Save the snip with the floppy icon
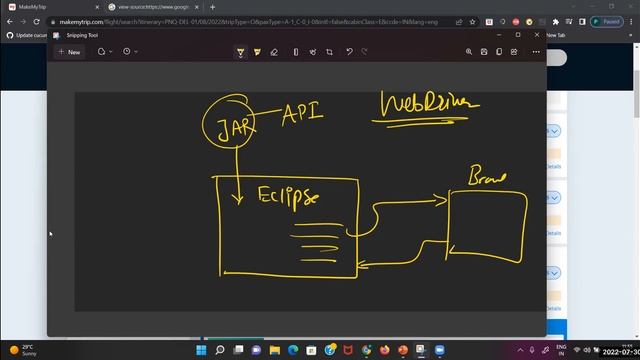This screenshot has width=640, height=360. 484,52
